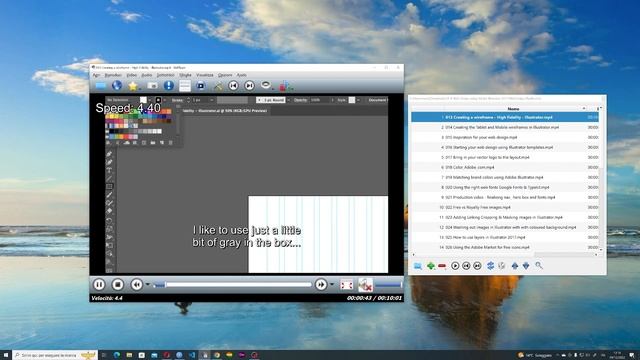Open a file with the blue folder toolbar icon
The width and height of the screenshot is (640, 360).
point(100,86)
